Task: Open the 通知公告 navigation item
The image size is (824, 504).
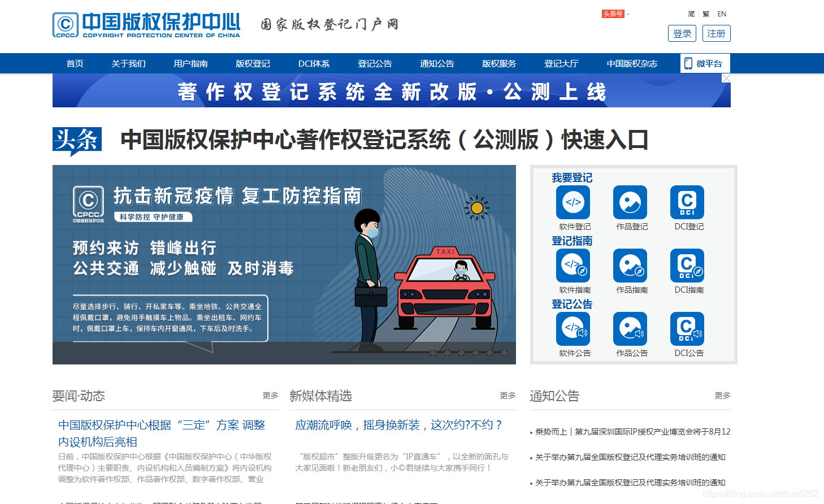Action: [437, 63]
